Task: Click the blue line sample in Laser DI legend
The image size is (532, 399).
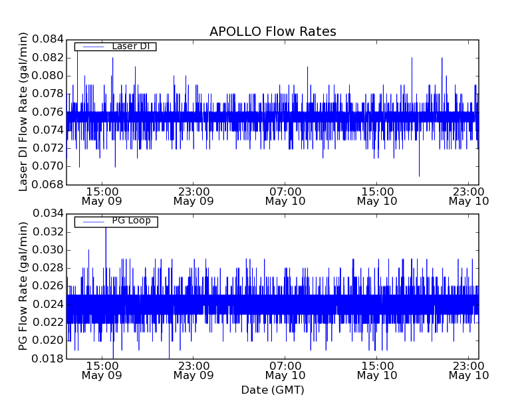Action: point(91,47)
